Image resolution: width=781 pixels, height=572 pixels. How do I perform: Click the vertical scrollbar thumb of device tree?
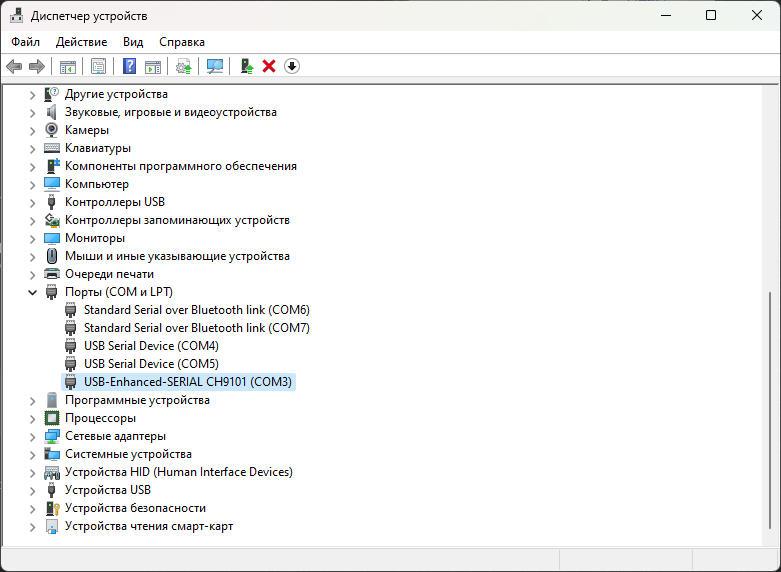click(771, 411)
